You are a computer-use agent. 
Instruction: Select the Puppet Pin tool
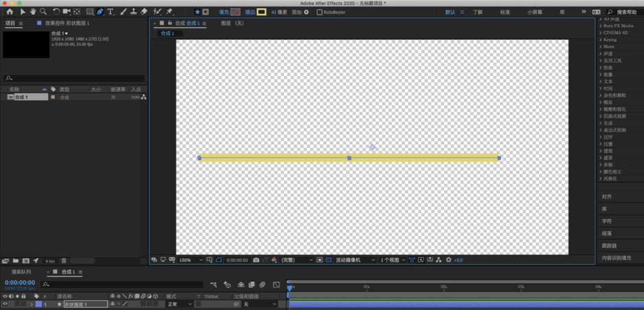pos(170,12)
